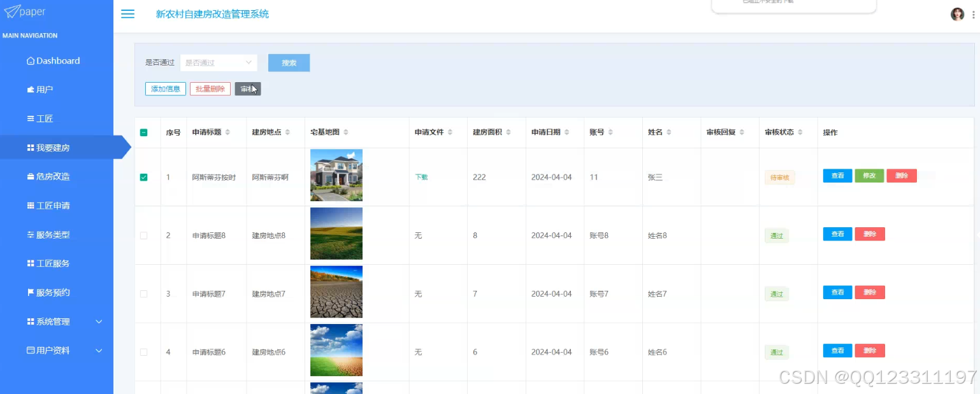Click 查看 for 申请标题6 row
Image resolution: width=980 pixels, height=394 pixels.
(837, 351)
